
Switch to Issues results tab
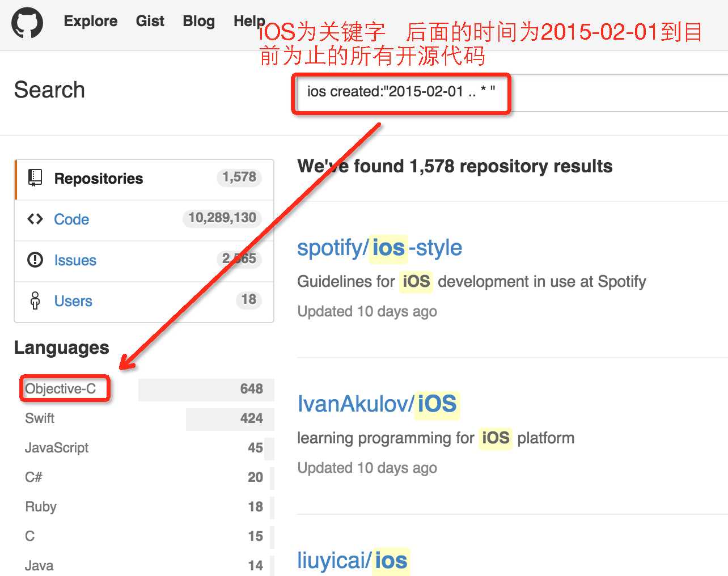click(144, 261)
